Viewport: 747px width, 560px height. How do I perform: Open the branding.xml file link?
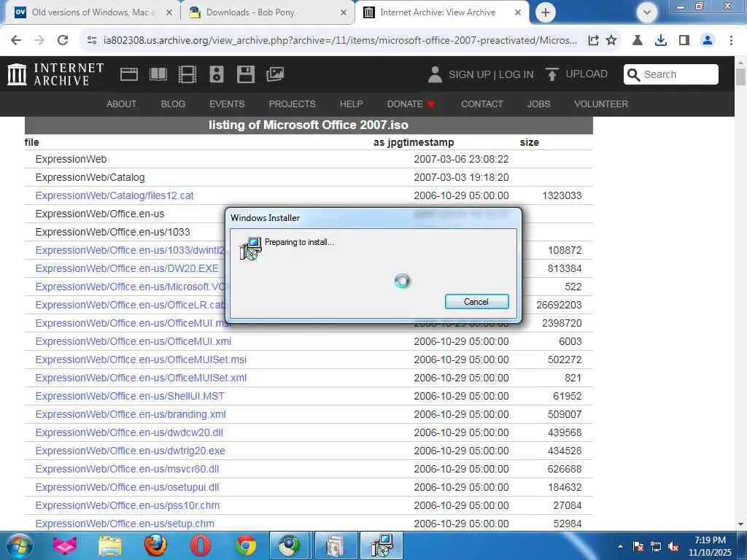tap(131, 414)
